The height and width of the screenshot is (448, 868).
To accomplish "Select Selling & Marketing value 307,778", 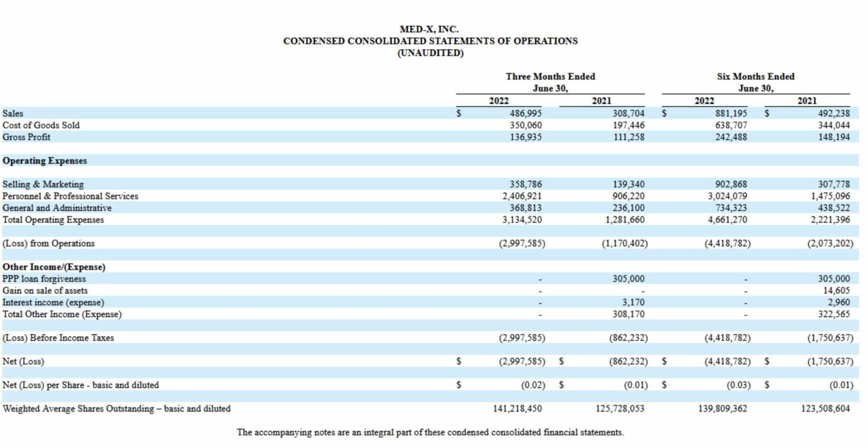I will point(834,184).
